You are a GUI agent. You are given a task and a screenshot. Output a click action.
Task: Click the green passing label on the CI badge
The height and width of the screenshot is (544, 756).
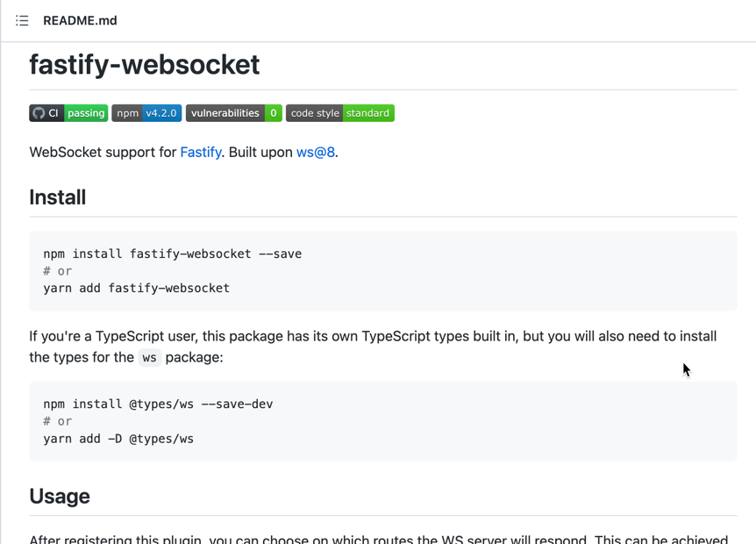[x=85, y=112]
